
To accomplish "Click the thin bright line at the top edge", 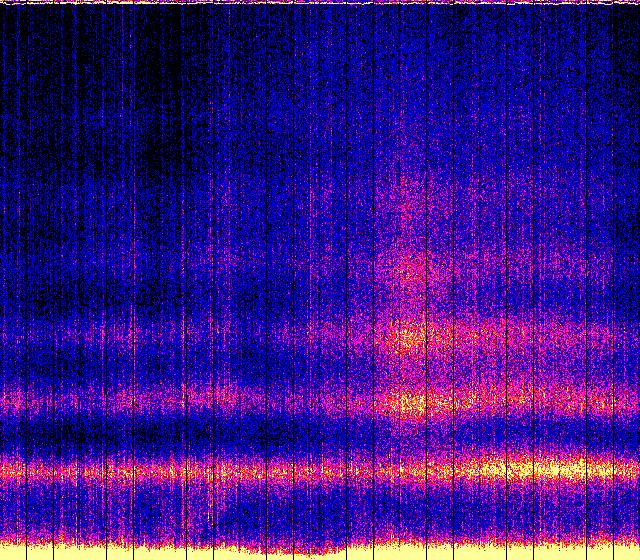I will [x=320, y=3].
